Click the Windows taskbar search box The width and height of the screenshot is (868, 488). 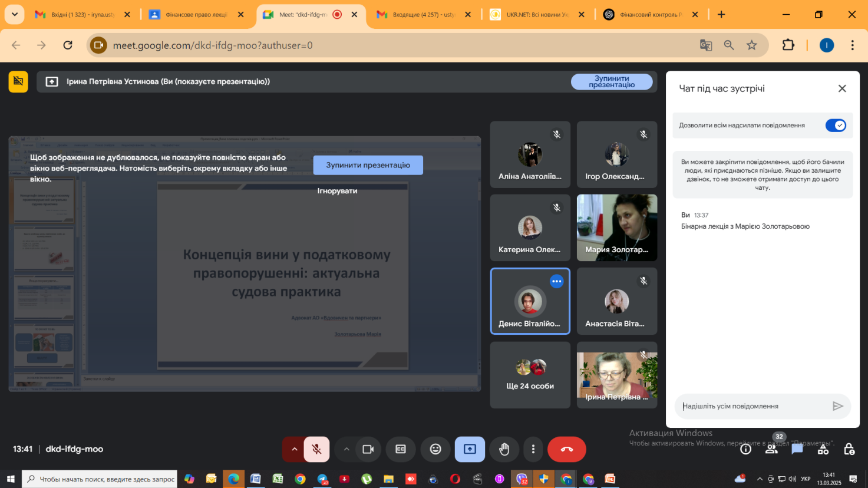[100, 479]
